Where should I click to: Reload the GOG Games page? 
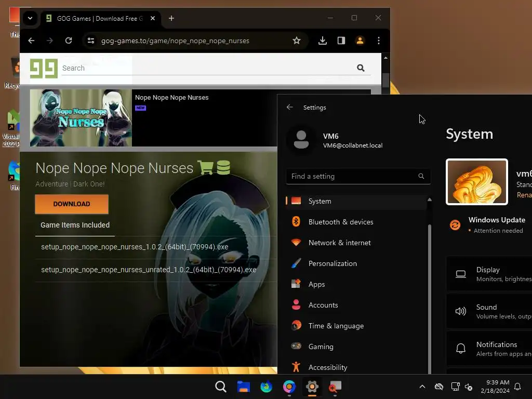click(69, 41)
